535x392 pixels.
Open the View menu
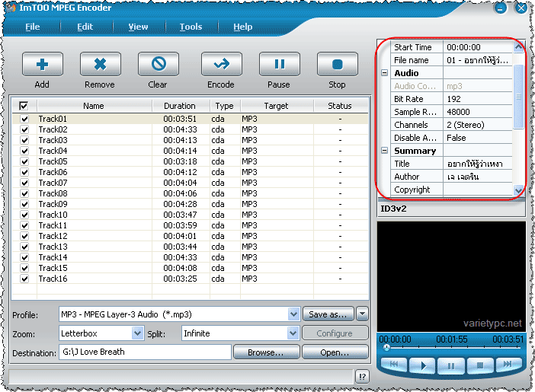pyautogui.click(x=138, y=27)
